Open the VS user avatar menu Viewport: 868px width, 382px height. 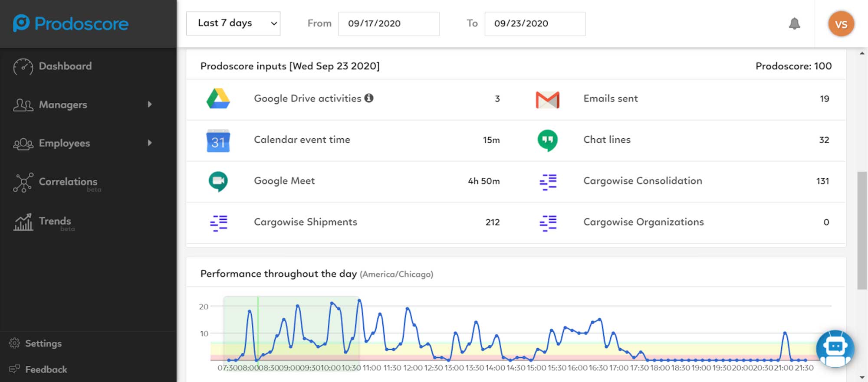click(x=841, y=24)
